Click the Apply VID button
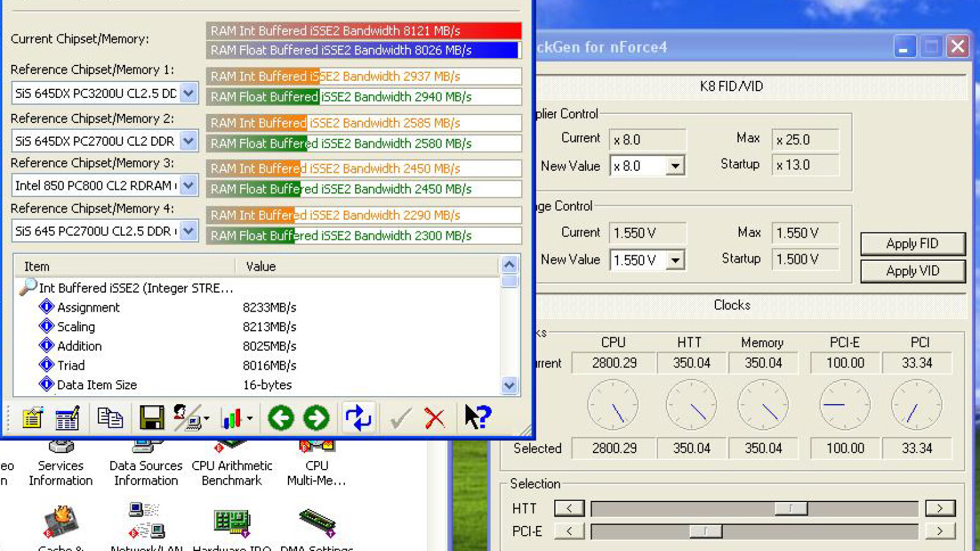This screenshot has height=551, width=980. pyautogui.click(x=912, y=271)
